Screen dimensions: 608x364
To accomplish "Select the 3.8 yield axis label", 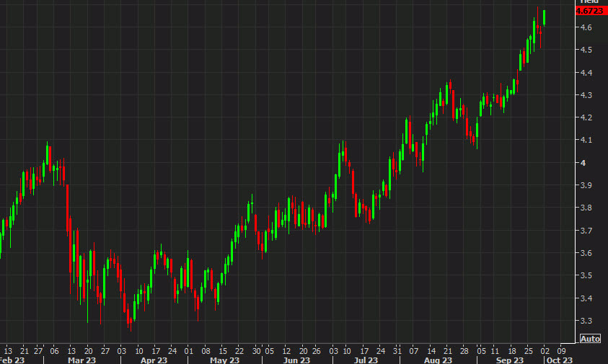I will [x=586, y=208].
